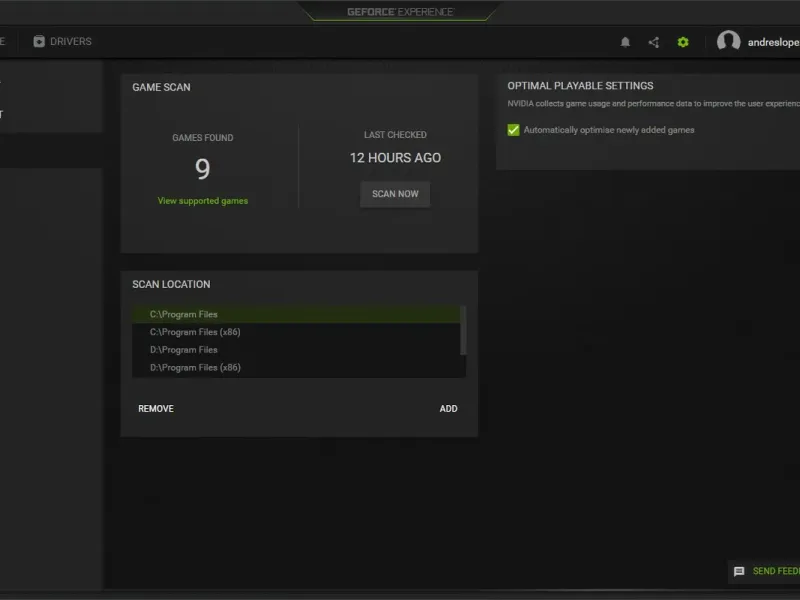The width and height of the screenshot is (800, 600).
Task: Open settings via the green gear icon
Action: pyautogui.click(x=683, y=42)
